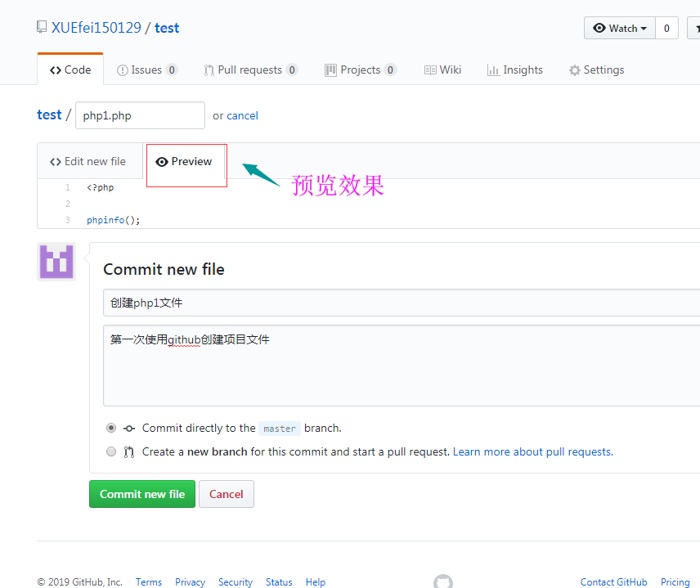Screen dimensions: 700x588
Task: Open the Help footer link
Action: 316,581
